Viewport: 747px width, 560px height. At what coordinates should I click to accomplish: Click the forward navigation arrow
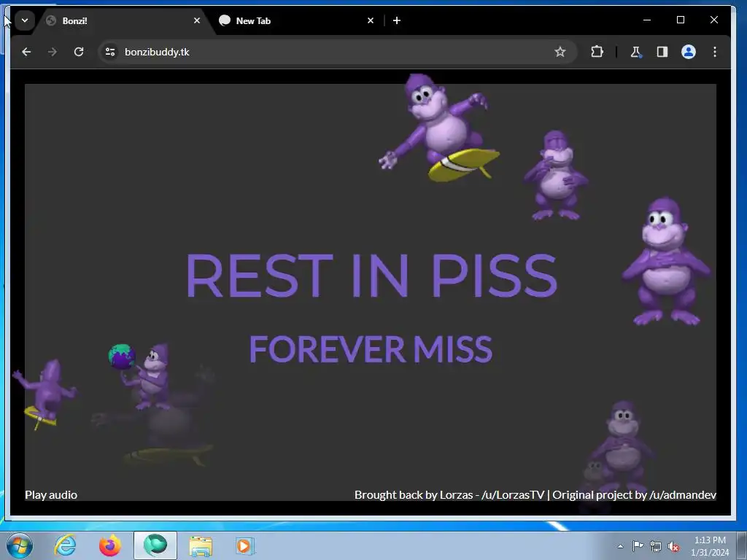(x=53, y=52)
